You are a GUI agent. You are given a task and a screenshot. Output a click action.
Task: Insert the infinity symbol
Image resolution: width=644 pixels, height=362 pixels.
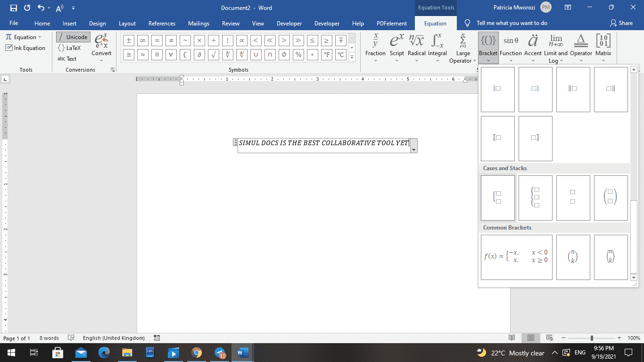[142, 41]
